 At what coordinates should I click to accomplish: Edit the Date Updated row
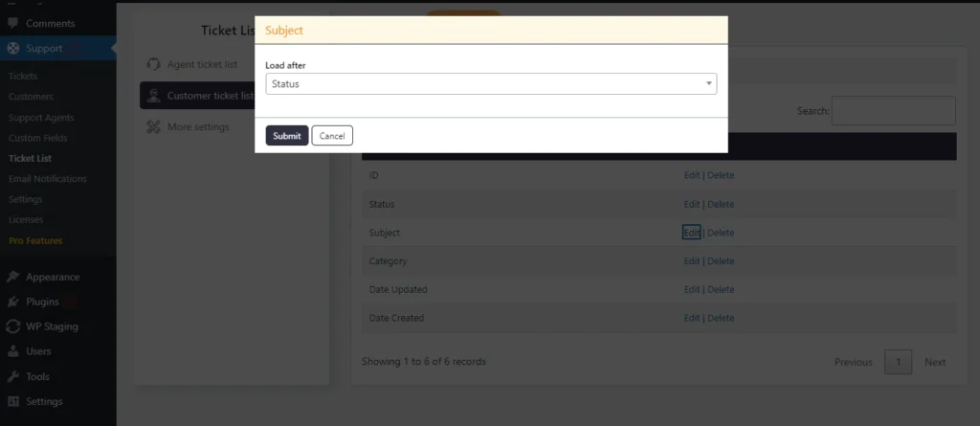[691, 290]
